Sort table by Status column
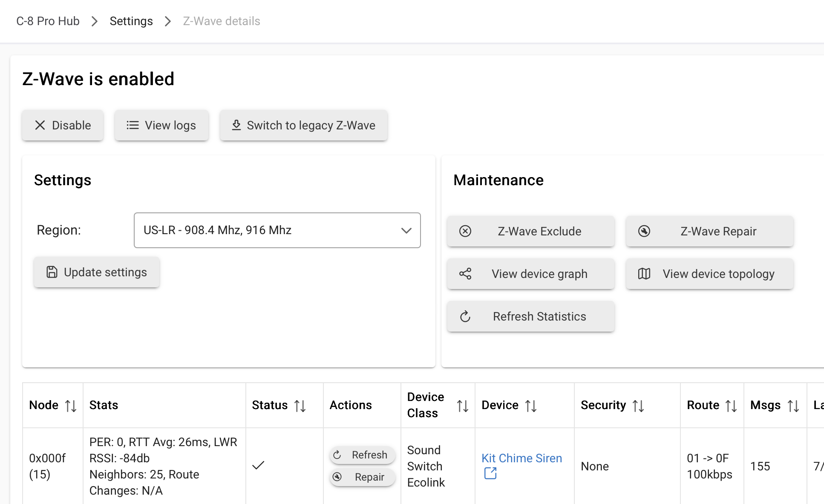Screen dimensions: 824x504 (300, 406)
